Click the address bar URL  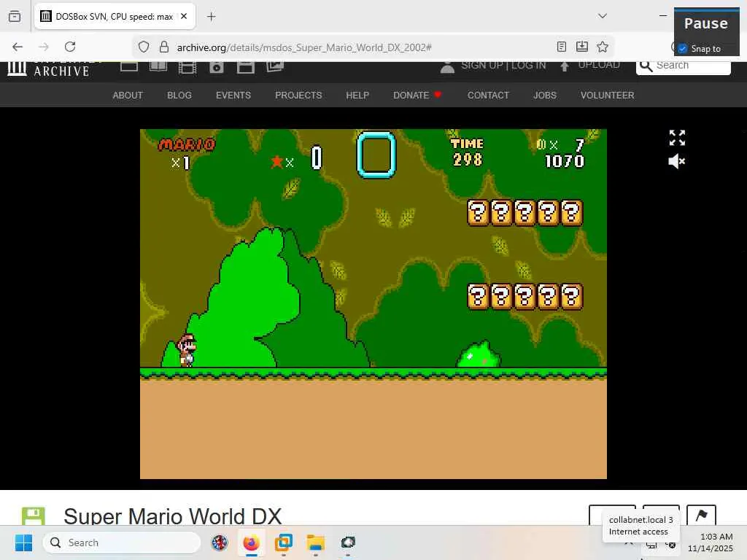click(x=304, y=47)
